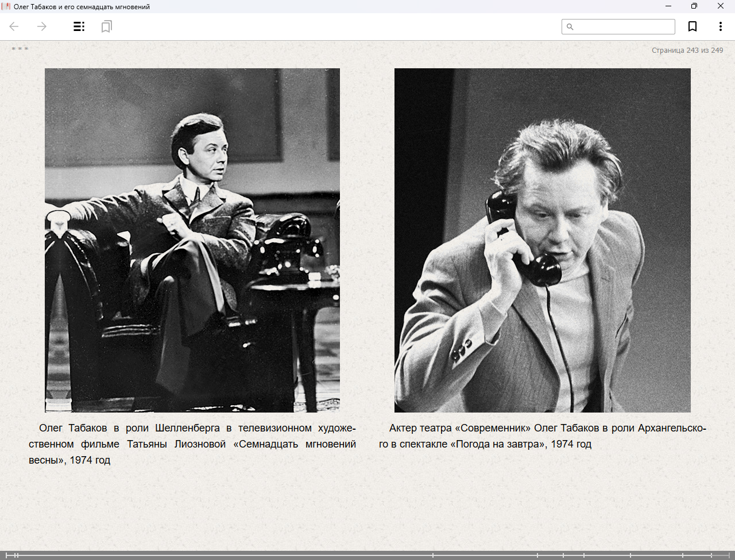Image resolution: width=735 pixels, height=560 pixels.
Task: Click the caption mentioning «Погода на завтра»
Action: 542,436
